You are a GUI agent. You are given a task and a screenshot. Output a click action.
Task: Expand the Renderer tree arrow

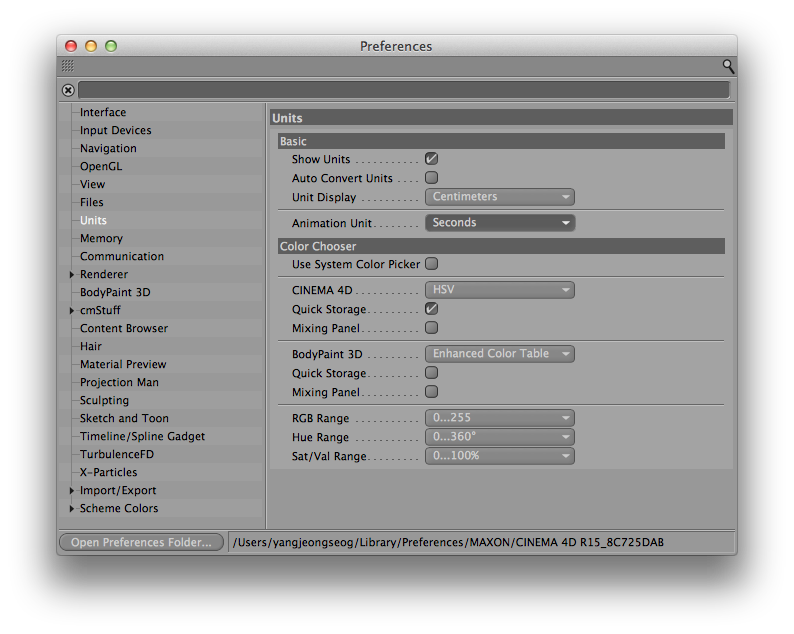[71, 274]
